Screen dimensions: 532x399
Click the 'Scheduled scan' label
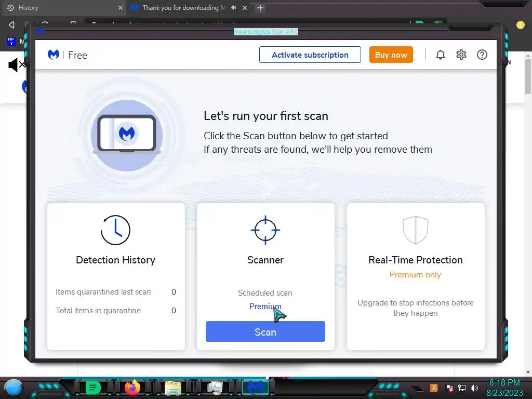(x=265, y=293)
